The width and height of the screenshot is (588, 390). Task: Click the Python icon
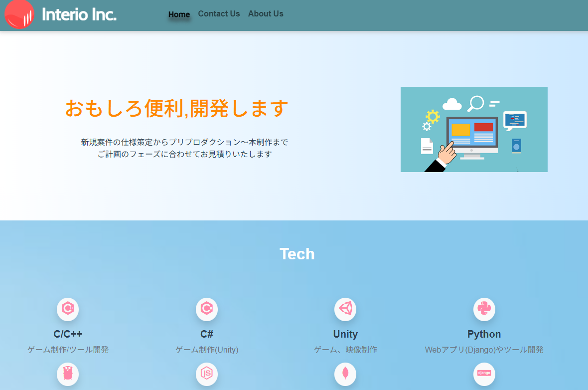coord(484,309)
